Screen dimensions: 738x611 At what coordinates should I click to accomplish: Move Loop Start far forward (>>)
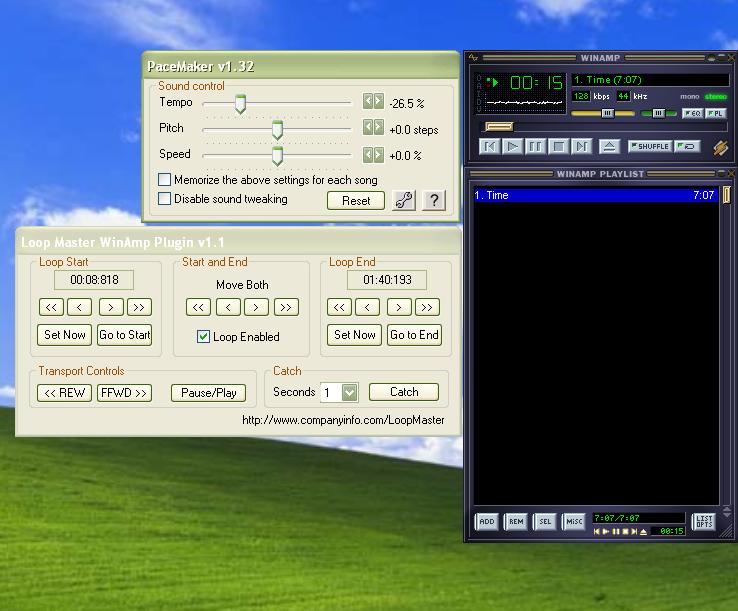(139, 307)
